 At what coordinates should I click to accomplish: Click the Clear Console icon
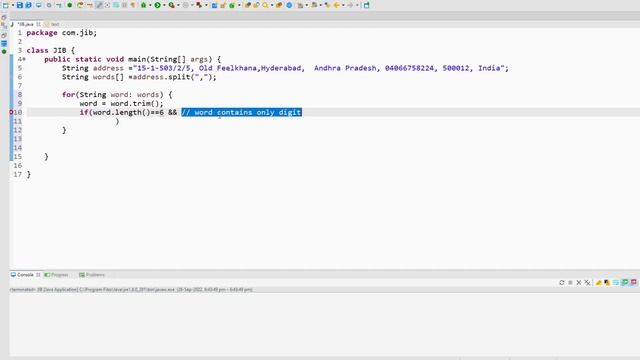pos(598,282)
